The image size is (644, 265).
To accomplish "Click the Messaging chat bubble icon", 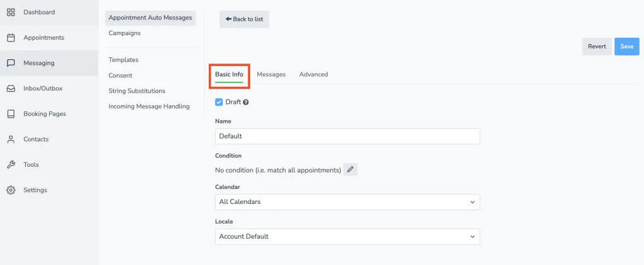I will click(11, 63).
